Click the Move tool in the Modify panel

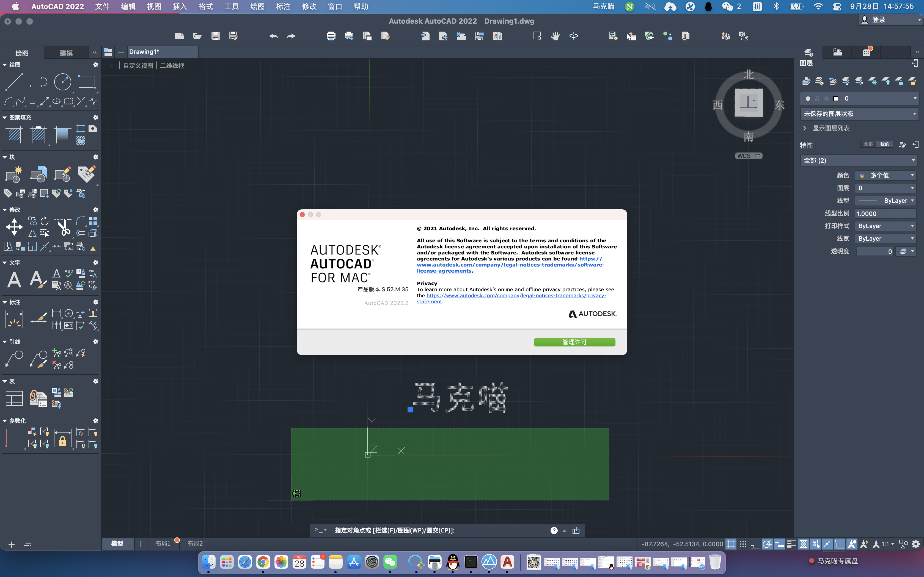click(14, 227)
